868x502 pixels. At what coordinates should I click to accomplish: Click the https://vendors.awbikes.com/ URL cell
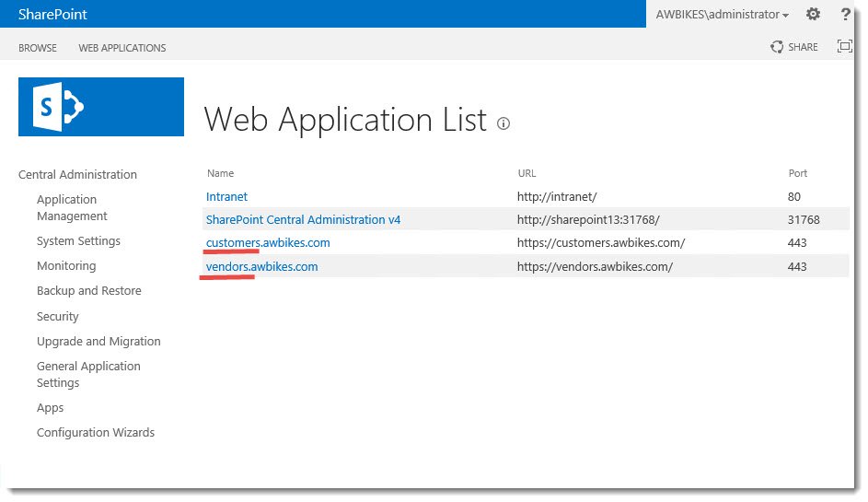[596, 266]
